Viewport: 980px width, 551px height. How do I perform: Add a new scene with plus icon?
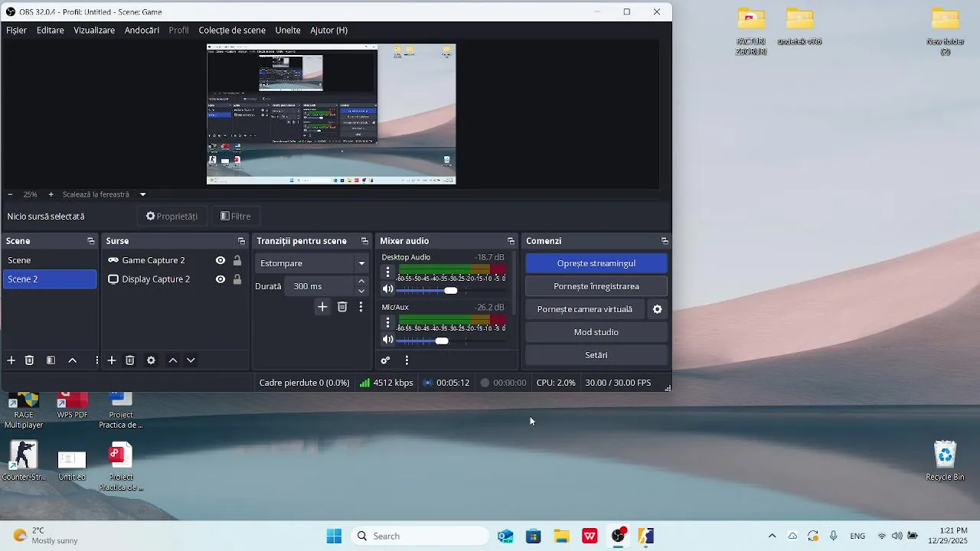(11, 360)
